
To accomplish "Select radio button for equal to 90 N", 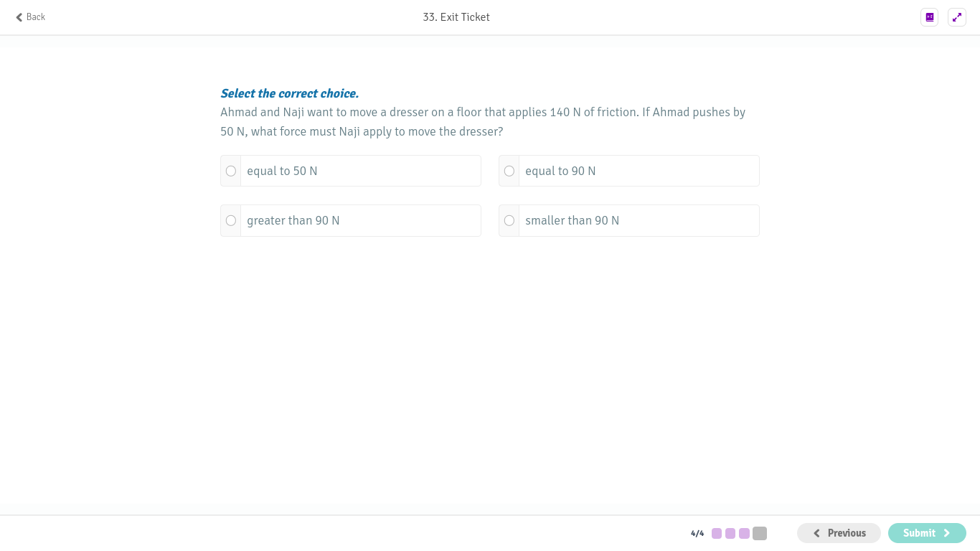I will [509, 171].
